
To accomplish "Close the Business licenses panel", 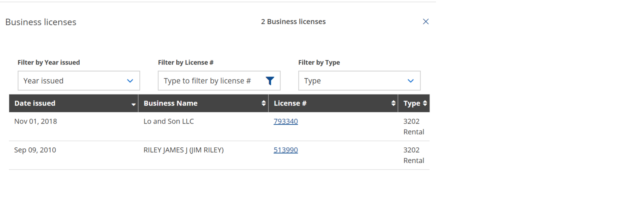I will [x=425, y=22].
